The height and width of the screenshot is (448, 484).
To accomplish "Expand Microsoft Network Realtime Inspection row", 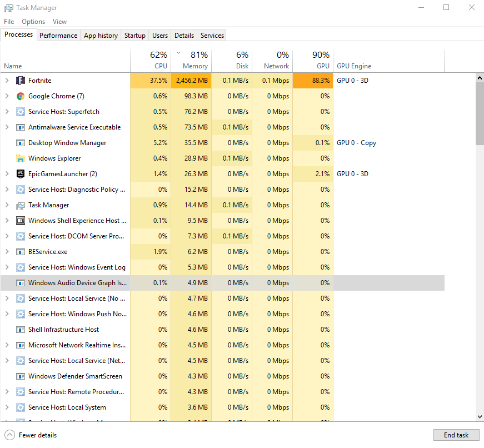I will coord(7,345).
